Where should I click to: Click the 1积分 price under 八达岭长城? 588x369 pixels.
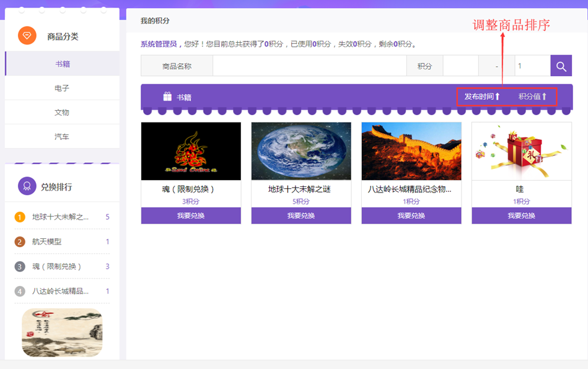click(x=411, y=202)
